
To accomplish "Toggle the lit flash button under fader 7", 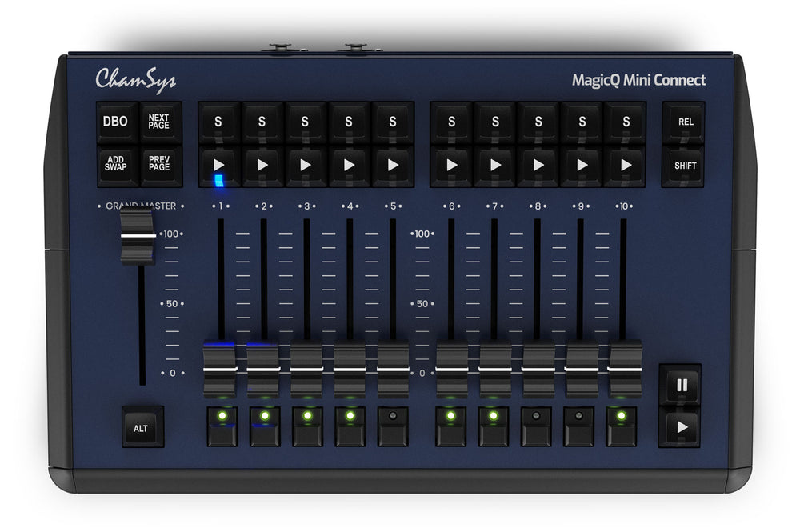I will [x=494, y=426].
